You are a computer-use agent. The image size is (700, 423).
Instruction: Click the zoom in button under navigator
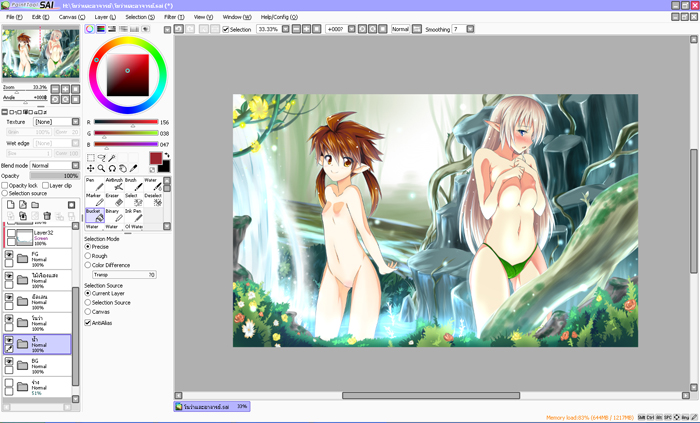click(x=65, y=89)
